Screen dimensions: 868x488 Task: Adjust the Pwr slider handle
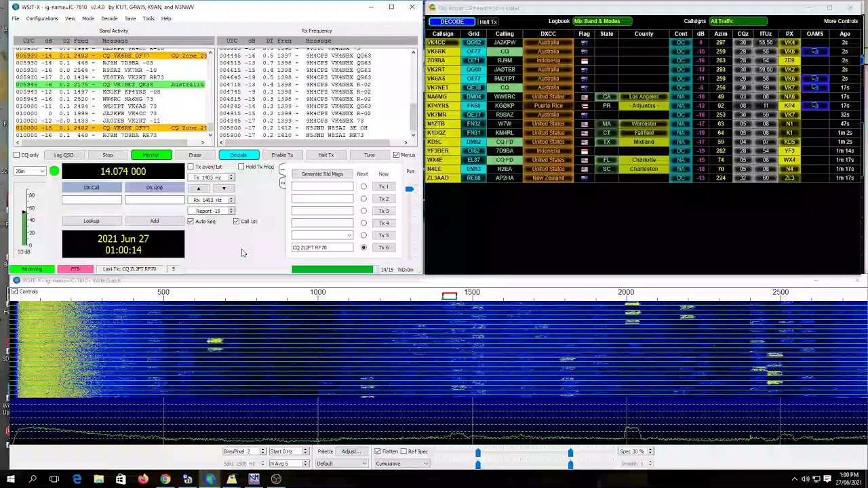click(x=410, y=189)
